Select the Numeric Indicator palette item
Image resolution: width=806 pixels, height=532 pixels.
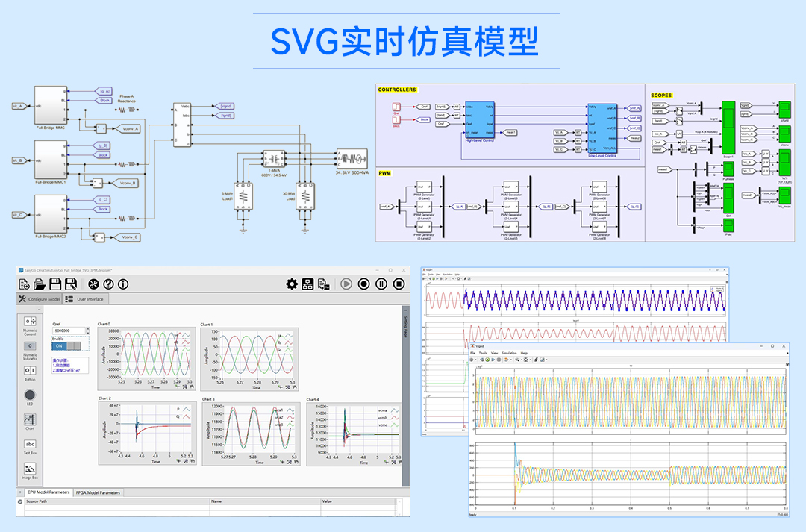coord(30,350)
